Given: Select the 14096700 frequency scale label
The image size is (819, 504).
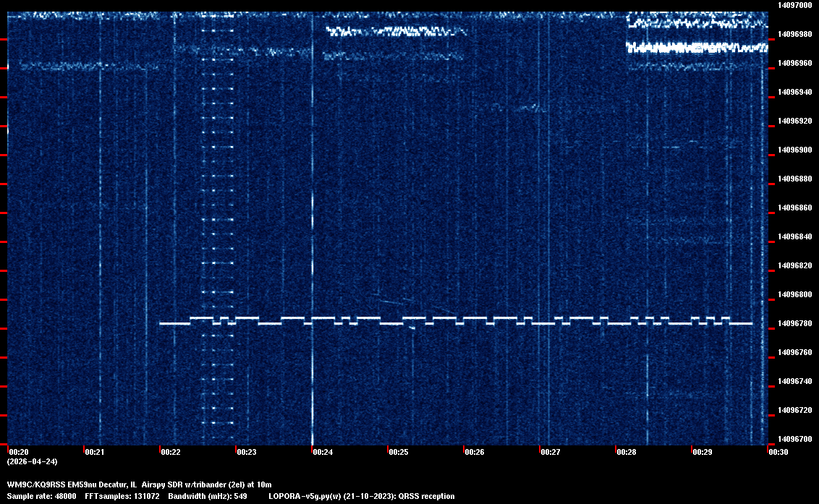Looking at the screenshot, I should click(794, 439).
